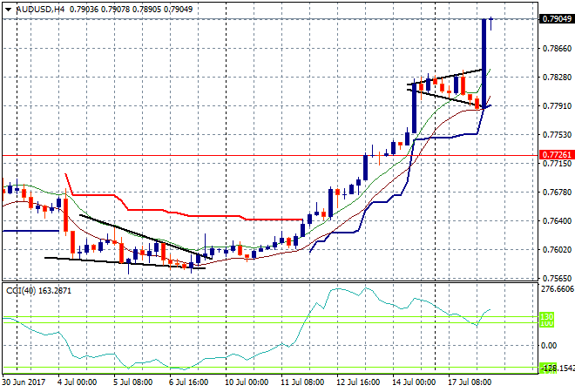Click the red level price label 0.77261
Viewport: 575px width, 392px height.
(x=557, y=155)
